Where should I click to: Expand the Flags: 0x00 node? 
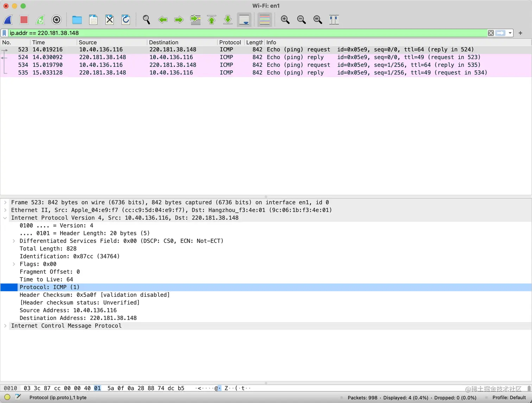pyautogui.click(x=14, y=264)
